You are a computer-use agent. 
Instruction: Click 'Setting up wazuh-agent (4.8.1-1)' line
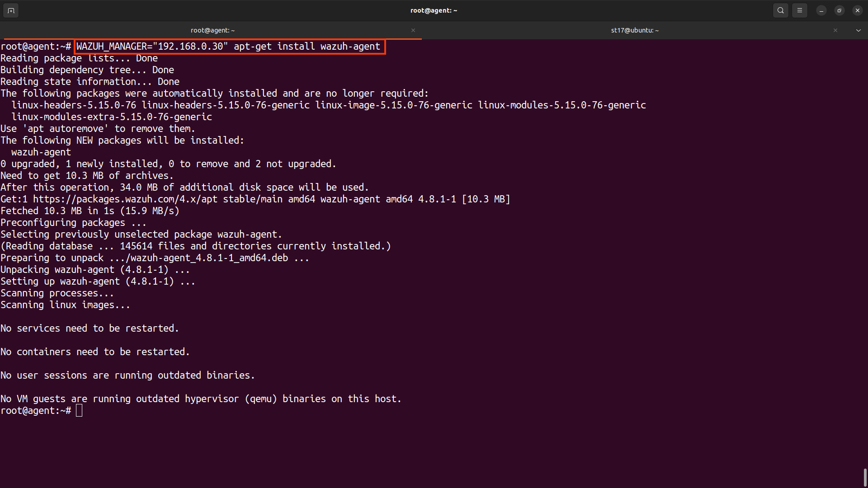point(98,282)
